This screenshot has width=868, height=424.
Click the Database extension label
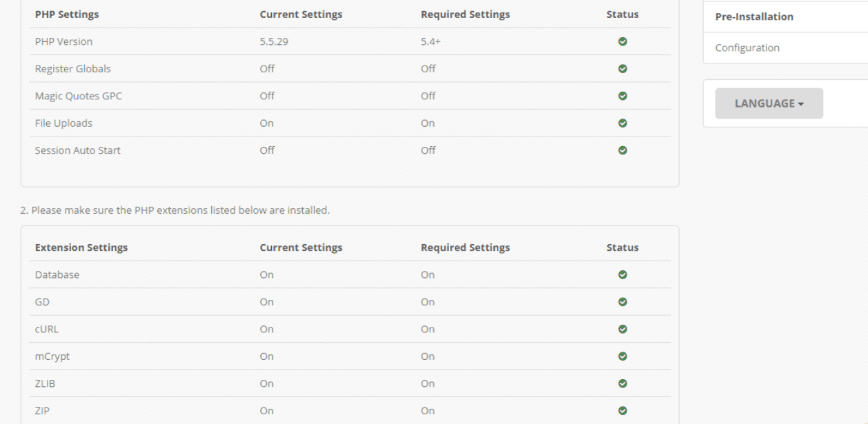click(x=57, y=274)
